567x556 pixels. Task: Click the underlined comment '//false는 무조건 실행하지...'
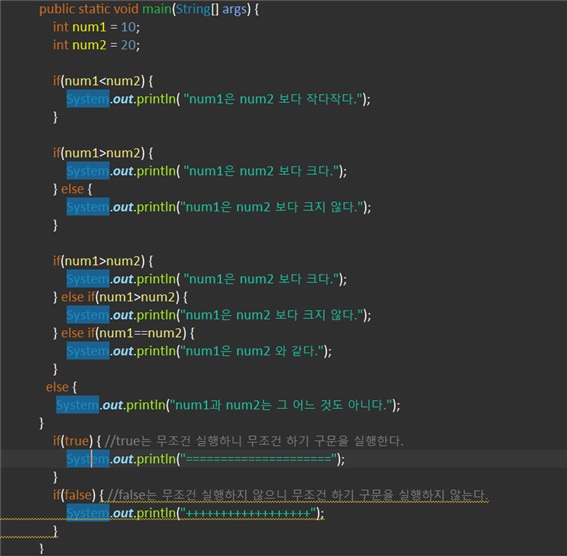(x=298, y=495)
